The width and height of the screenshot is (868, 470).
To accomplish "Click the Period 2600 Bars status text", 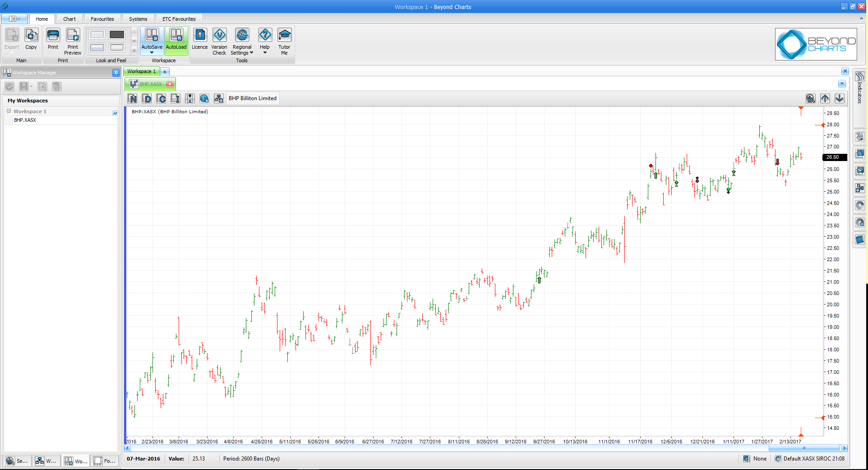I will [x=251, y=459].
